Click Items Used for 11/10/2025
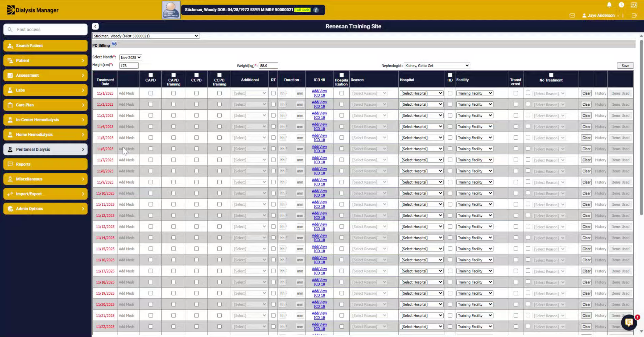This screenshot has height=337, width=644. [620, 193]
